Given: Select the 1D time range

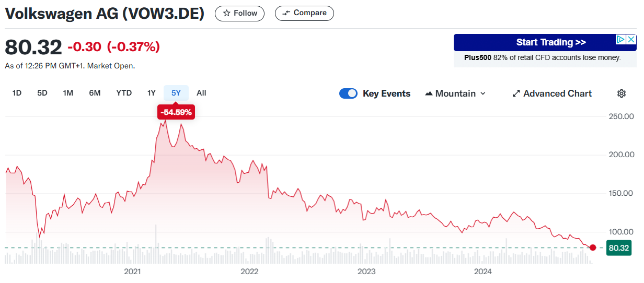Looking at the screenshot, I should pos(17,93).
